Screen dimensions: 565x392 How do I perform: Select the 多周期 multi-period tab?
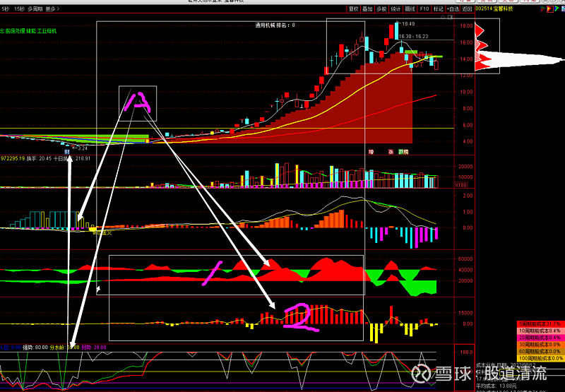tap(35, 9)
